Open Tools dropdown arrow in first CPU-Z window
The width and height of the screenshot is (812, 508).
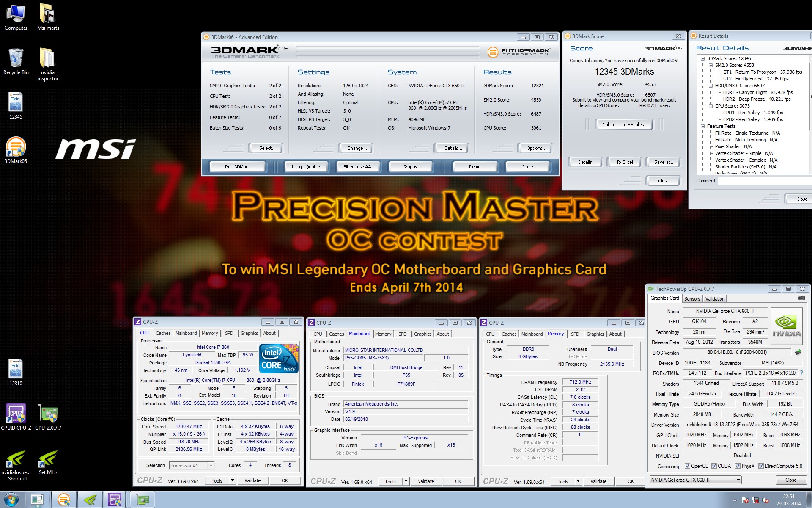pos(232,480)
